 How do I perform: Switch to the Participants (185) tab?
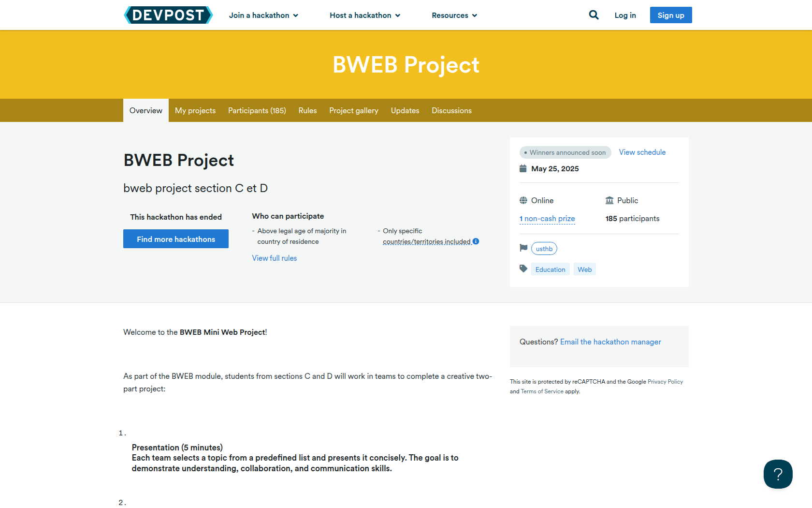coord(257,111)
